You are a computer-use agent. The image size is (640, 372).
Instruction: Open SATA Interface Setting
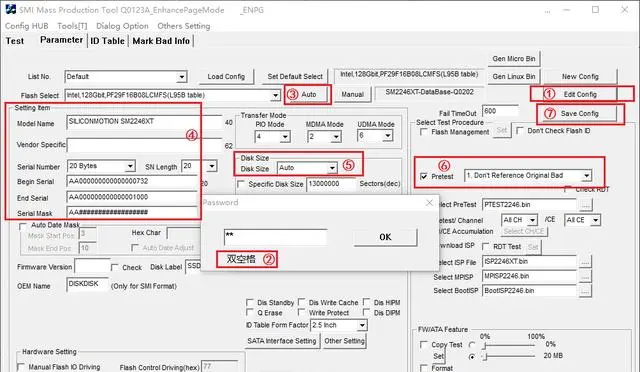[282, 341]
